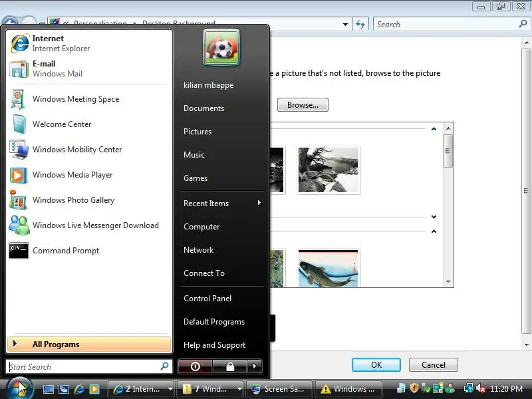This screenshot has height=399, width=532.
Task: Lock the computer with the padlock button
Action: [230, 366]
